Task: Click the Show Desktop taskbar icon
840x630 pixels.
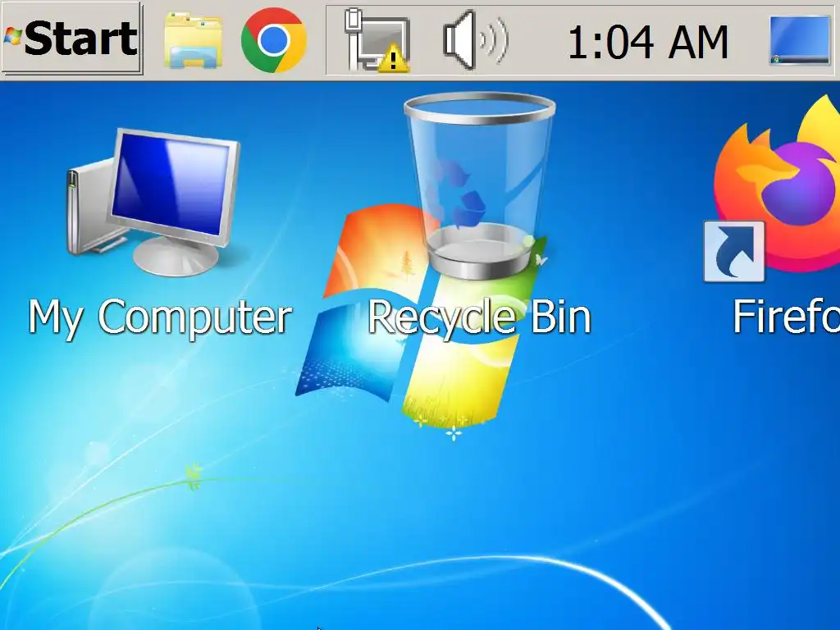Action: pyautogui.click(x=800, y=40)
